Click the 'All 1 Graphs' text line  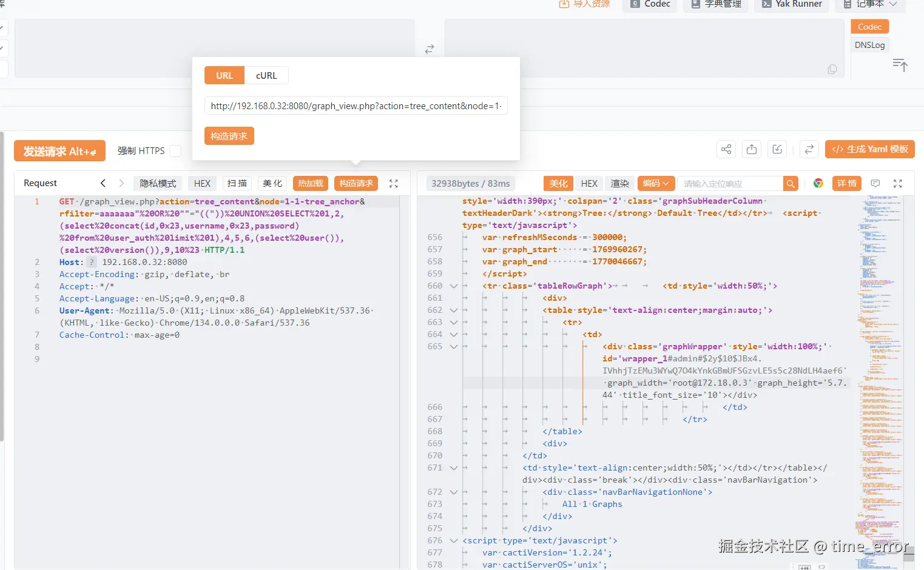click(x=592, y=504)
